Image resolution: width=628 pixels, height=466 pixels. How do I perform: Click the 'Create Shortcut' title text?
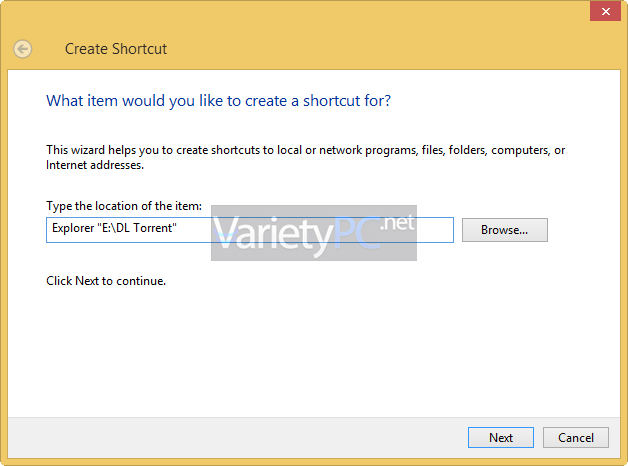(x=116, y=49)
